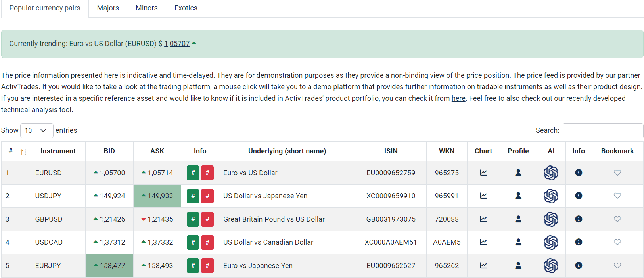Viewport: 644px width, 278px height.
Task: Select ISIN value GB0031973075
Action: click(x=391, y=219)
